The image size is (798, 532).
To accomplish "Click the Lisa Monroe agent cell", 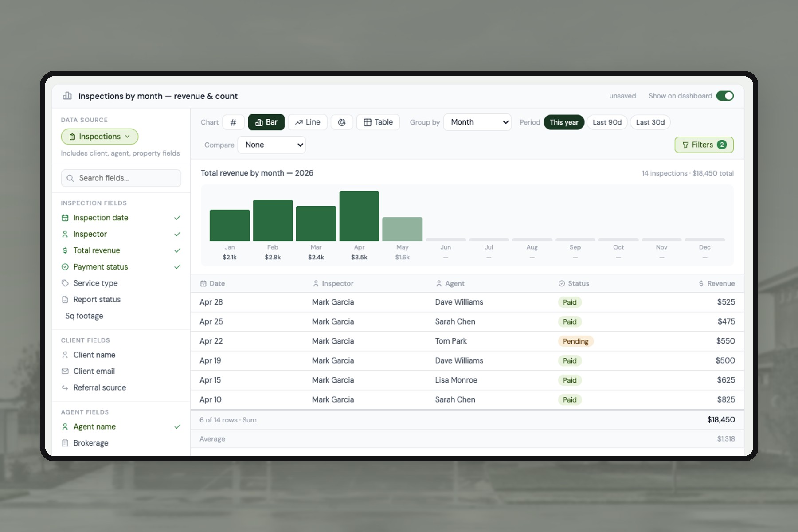I will (456, 380).
